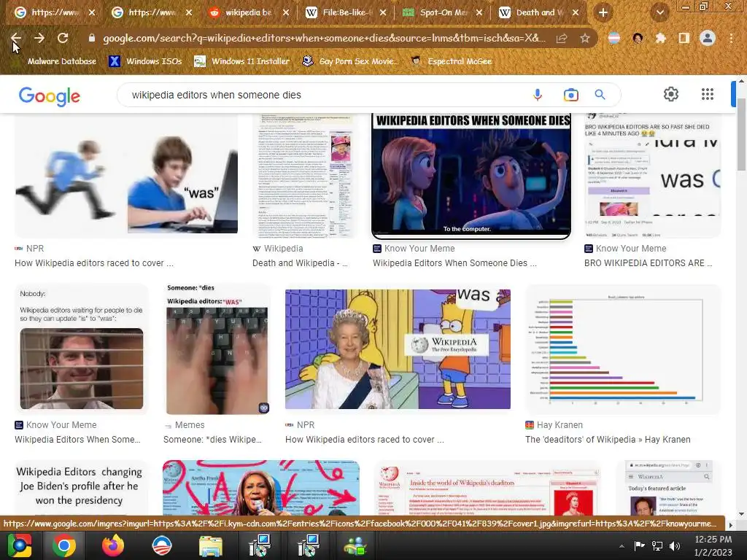Open the Someone: *dies keyboard typing image
Screen dimensions: 747x560
pos(217,349)
